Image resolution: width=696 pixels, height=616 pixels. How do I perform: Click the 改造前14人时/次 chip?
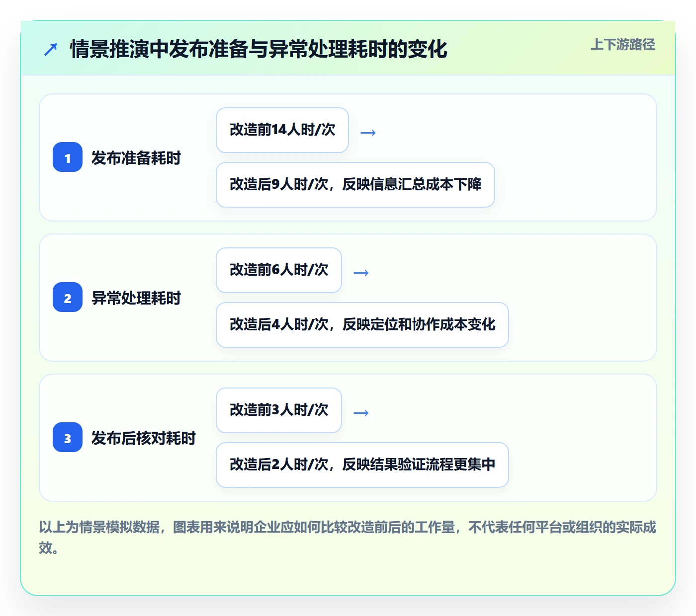tap(282, 130)
